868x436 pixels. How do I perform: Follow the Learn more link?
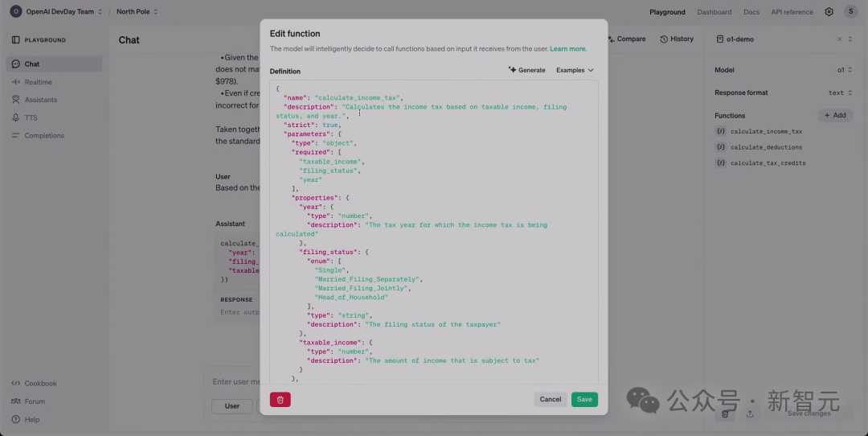pyautogui.click(x=568, y=49)
